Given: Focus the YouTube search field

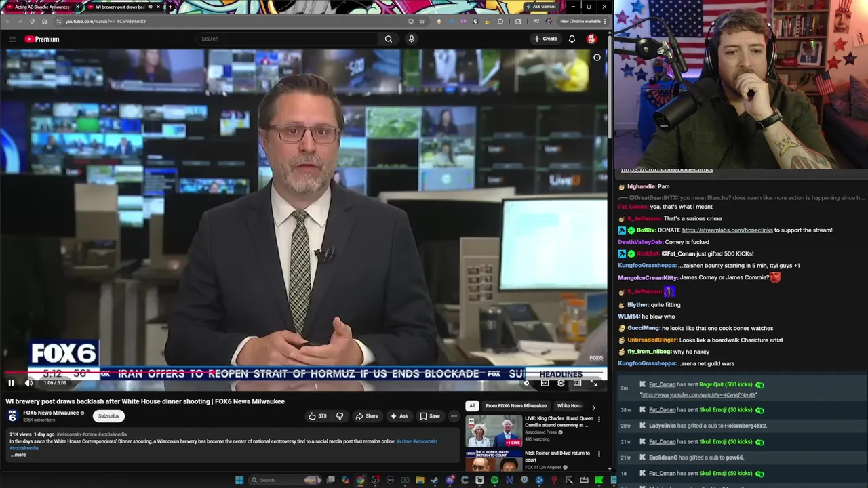Looking at the screenshot, I should 288,39.
